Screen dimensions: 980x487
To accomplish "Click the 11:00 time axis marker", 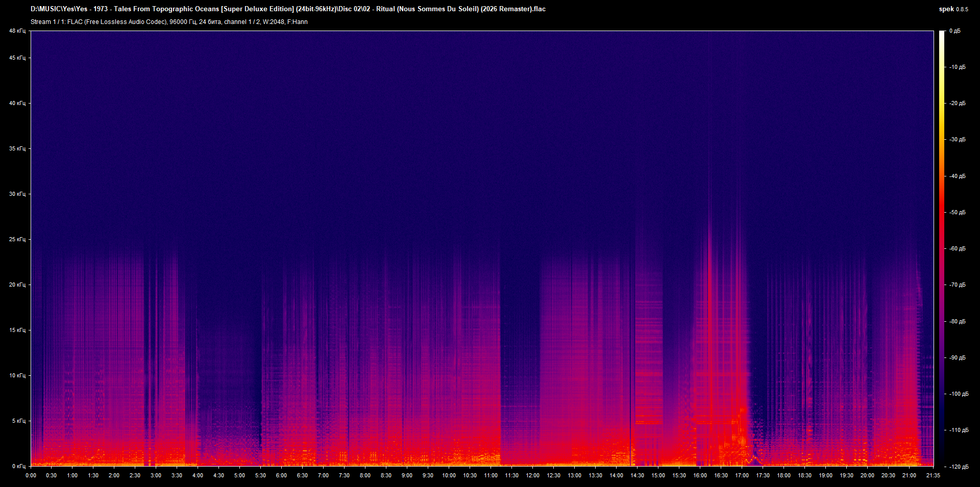I will point(491,475).
